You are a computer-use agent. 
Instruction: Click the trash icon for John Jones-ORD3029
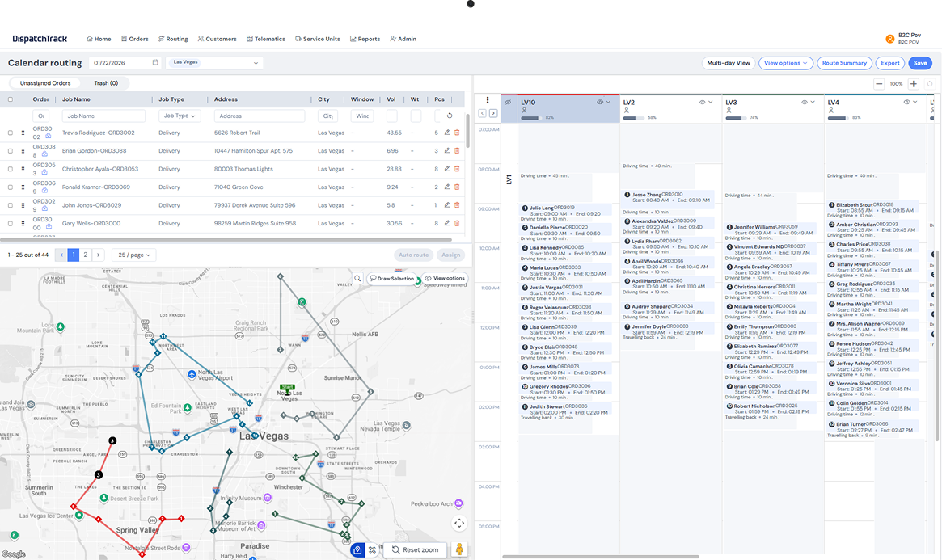click(457, 204)
